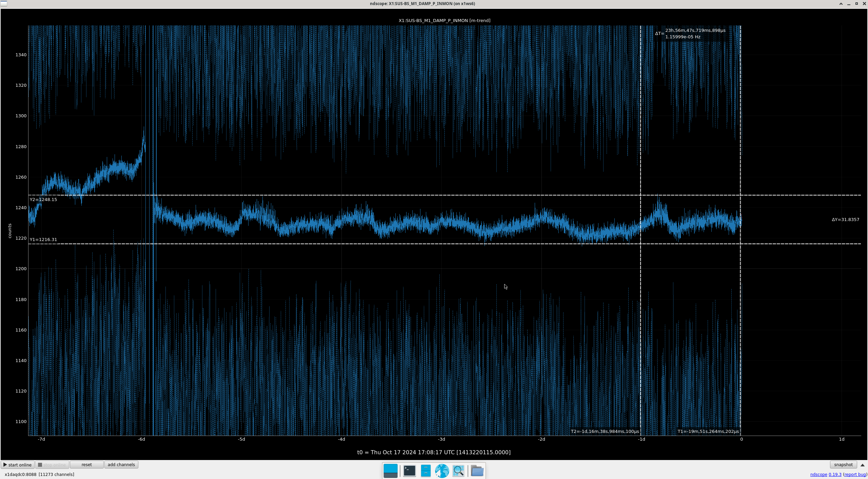Click the Y2=1248.15 horizontal cursor label
Image resolution: width=868 pixels, height=479 pixels.
pyautogui.click(x=43, y=199)
